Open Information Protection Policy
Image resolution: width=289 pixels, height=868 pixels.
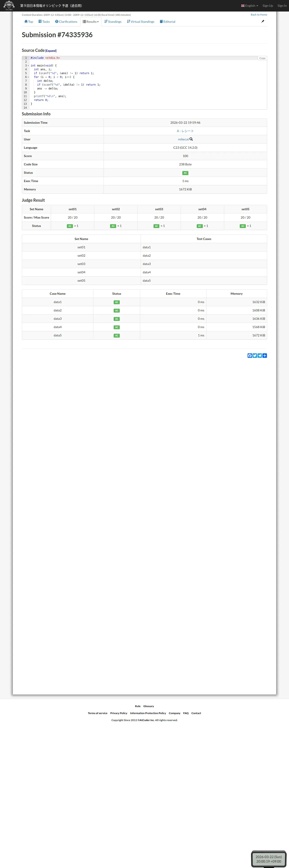[x=148, y=713]
